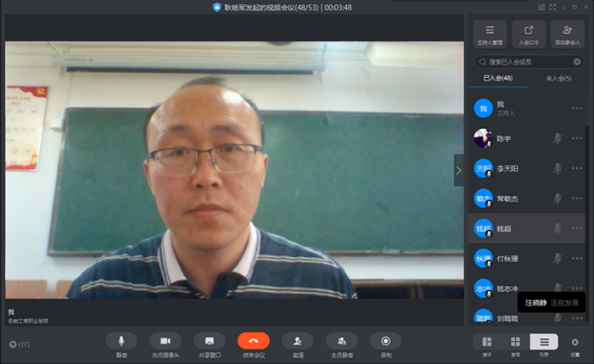Screen dimensions: 594x364
Task: Click the 主持人 label under 我
Action: pyautogui.click(x=506, y=113)
